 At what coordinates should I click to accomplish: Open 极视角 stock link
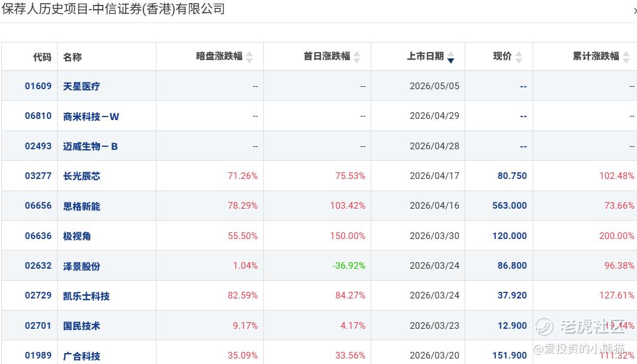coord(77,236)
